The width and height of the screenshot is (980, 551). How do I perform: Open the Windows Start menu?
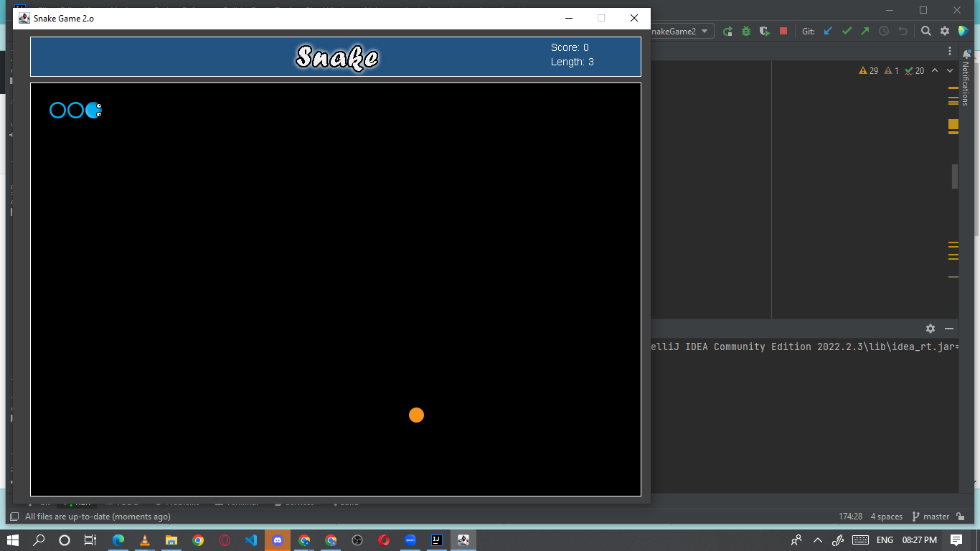tap(13, 540)
